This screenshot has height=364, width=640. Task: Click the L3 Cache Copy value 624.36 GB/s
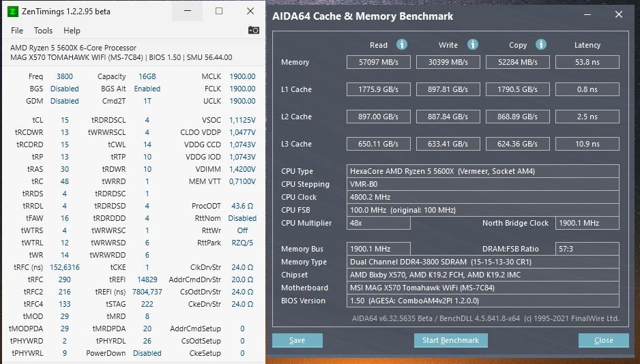518,144
